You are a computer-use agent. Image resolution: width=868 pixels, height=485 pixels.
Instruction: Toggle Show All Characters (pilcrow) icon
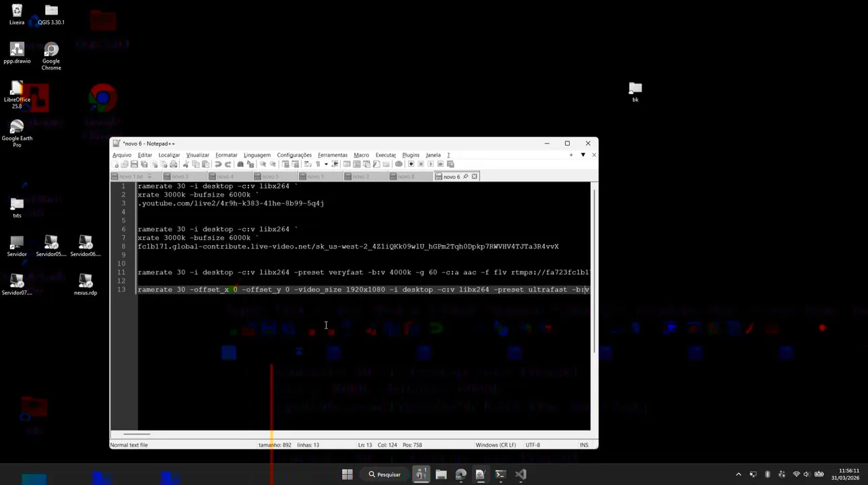[x=318, y=164]
